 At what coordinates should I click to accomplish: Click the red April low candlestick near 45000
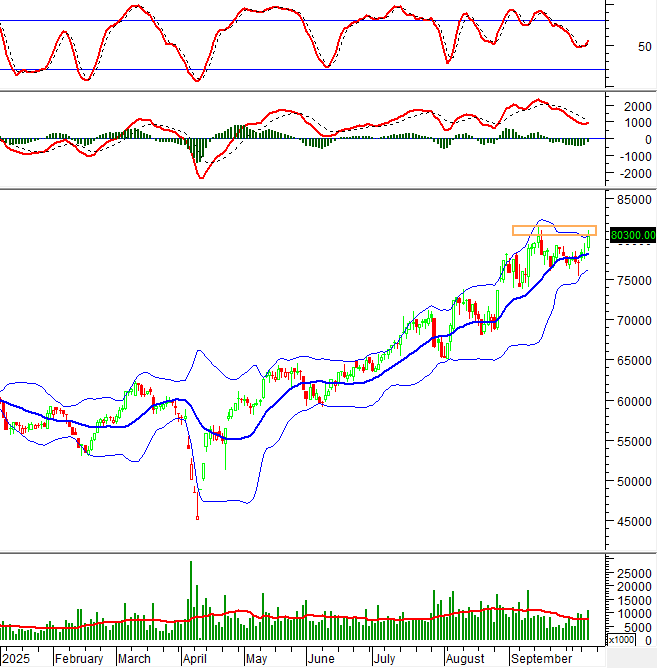point(197,516)
